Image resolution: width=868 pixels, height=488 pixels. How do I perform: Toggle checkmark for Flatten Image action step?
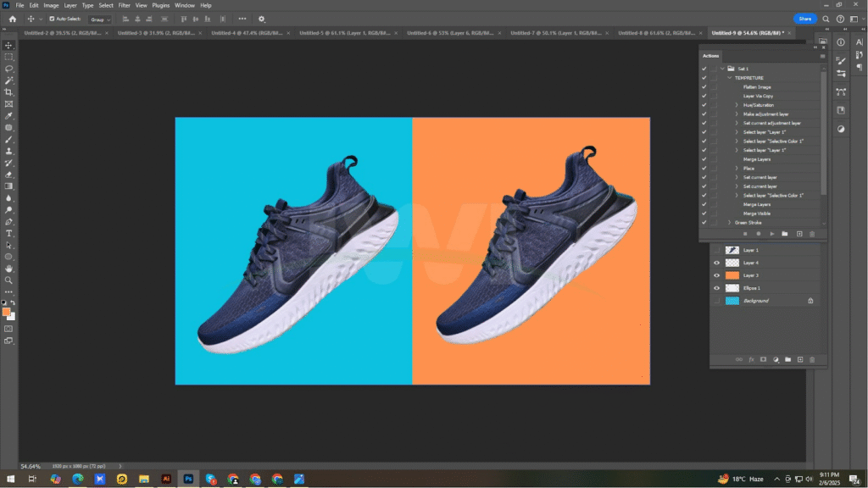tap(704, 87)
